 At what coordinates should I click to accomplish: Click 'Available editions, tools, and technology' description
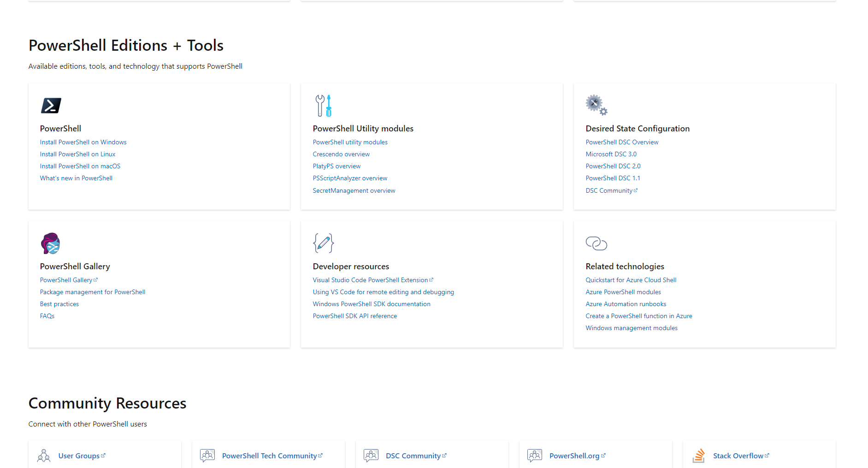pos(136,66)
